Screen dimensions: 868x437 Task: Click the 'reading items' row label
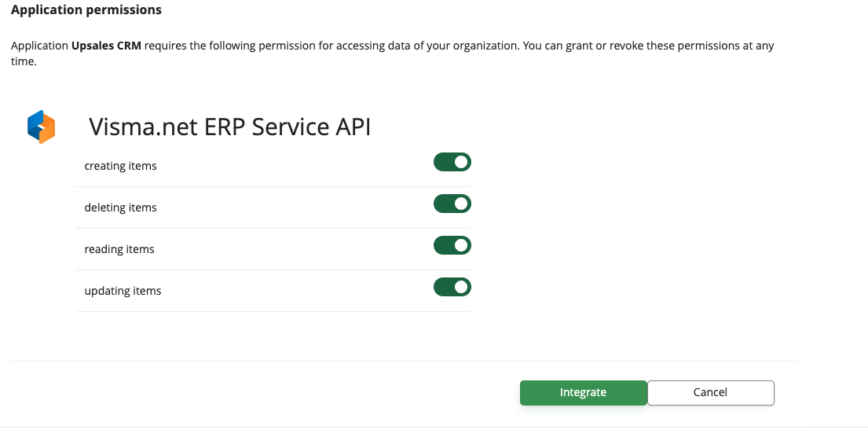click(119, 249)
